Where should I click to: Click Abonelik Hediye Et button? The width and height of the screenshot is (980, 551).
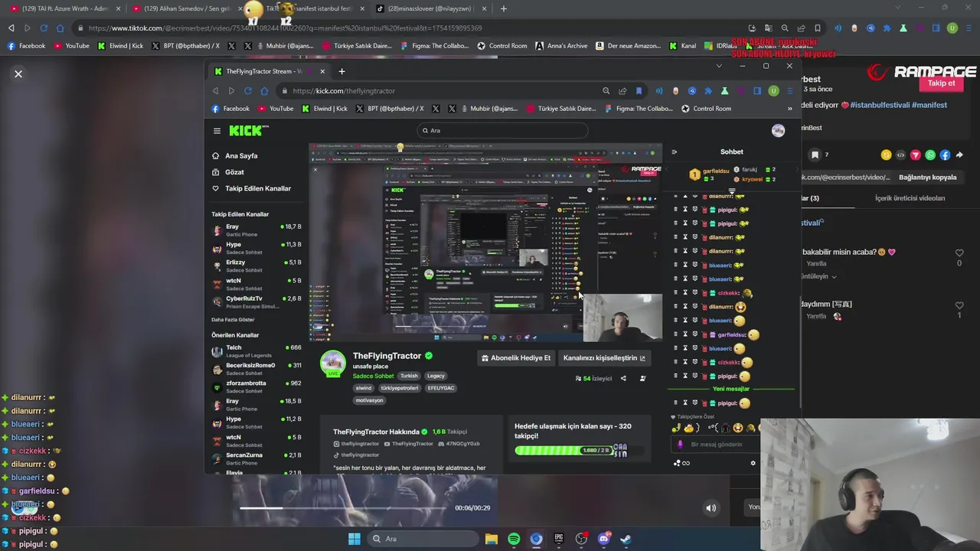(x=515, y=357)
